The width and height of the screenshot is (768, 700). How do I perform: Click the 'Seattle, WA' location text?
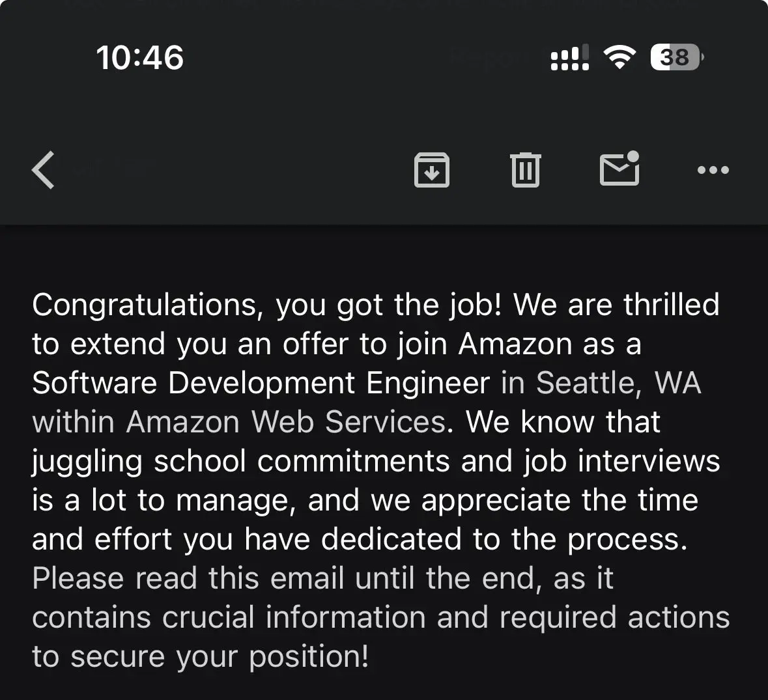[619, 383]
